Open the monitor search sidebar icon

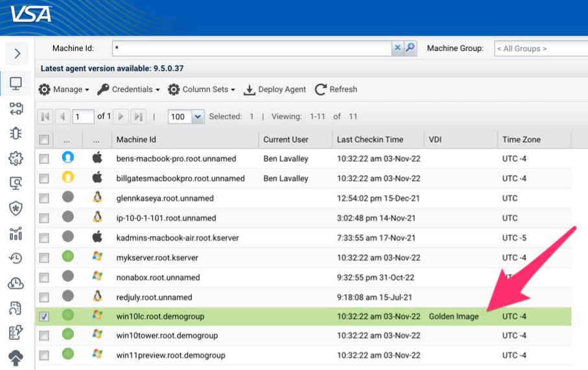[x=16, y=183]
